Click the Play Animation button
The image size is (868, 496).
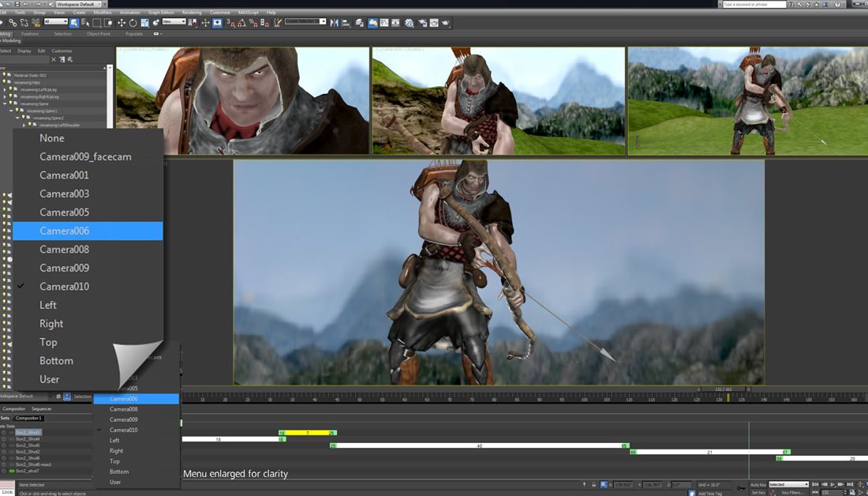click(x=832, y=485)
